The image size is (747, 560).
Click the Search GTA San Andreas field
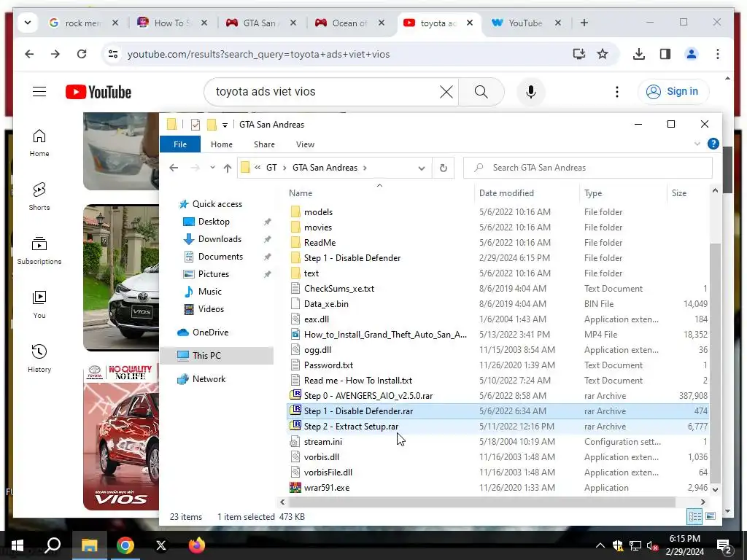click(x=588, y=168)
